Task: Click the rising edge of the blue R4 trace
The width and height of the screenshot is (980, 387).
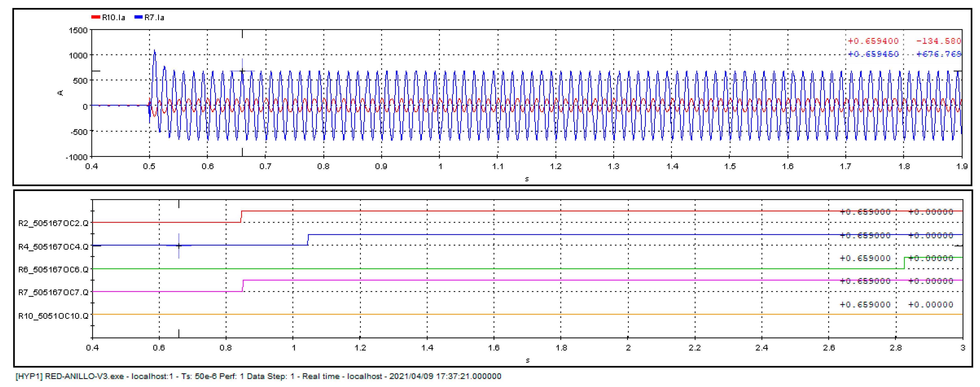Action: click(308, 240)
